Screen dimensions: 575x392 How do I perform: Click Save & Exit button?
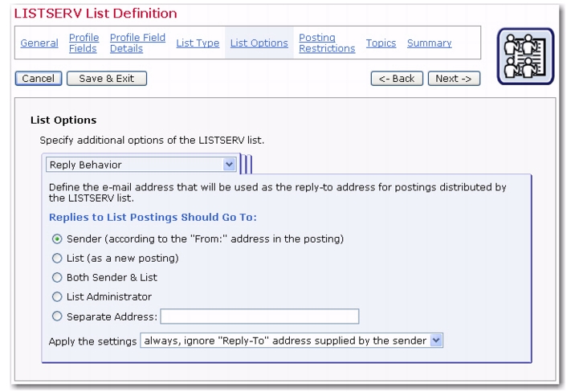click(x=107, y=79)
